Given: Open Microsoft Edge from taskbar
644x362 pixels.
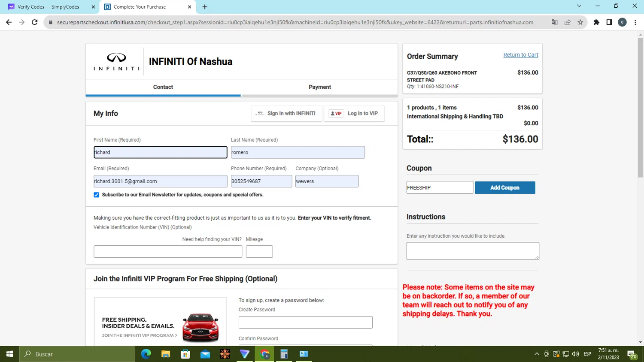Looking at the screenshot, I should pos(146,354).
